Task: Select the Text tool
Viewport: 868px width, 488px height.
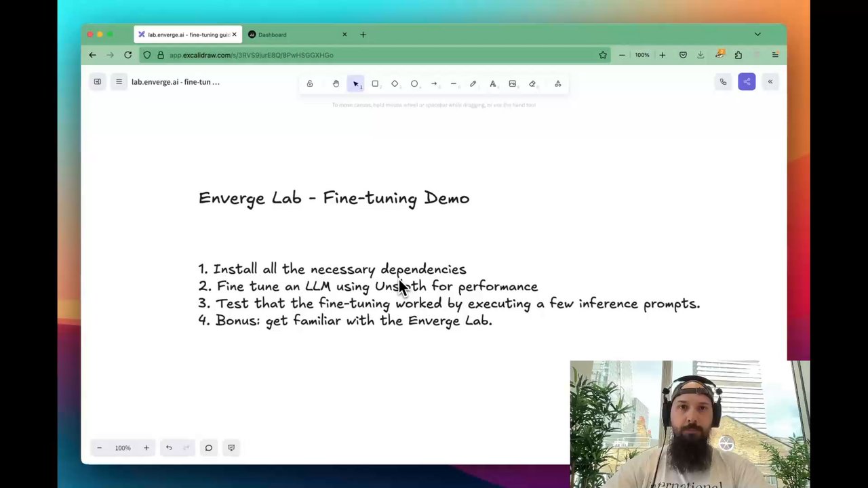Action: [x=493, y=83]
